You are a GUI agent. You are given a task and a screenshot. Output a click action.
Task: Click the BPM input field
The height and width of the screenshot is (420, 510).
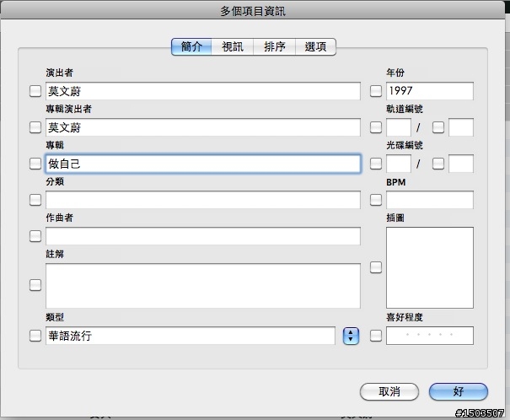pos(430,200)
